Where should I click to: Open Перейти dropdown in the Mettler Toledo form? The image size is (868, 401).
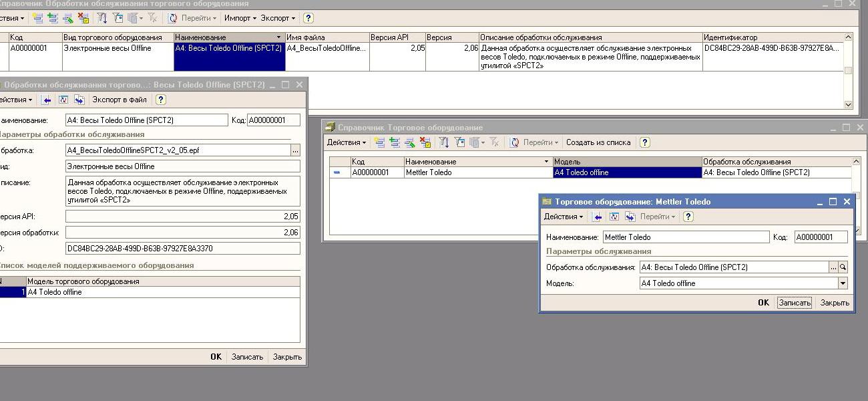[x=657, y=217]
